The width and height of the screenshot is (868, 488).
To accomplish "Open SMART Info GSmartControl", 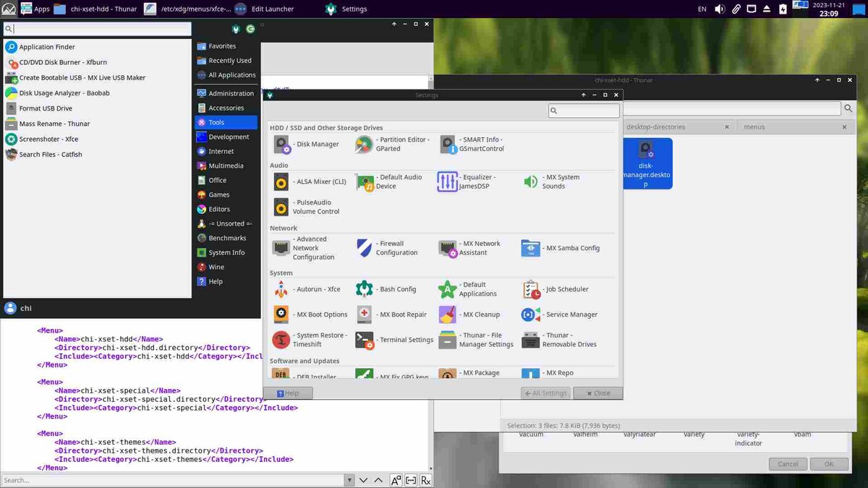I will (472, 144).
